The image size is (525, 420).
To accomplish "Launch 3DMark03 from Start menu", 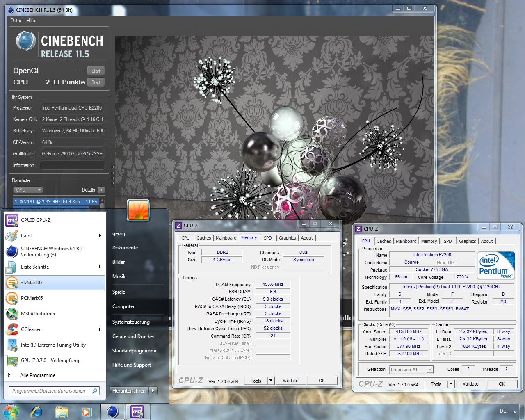I will click(55, 283).
